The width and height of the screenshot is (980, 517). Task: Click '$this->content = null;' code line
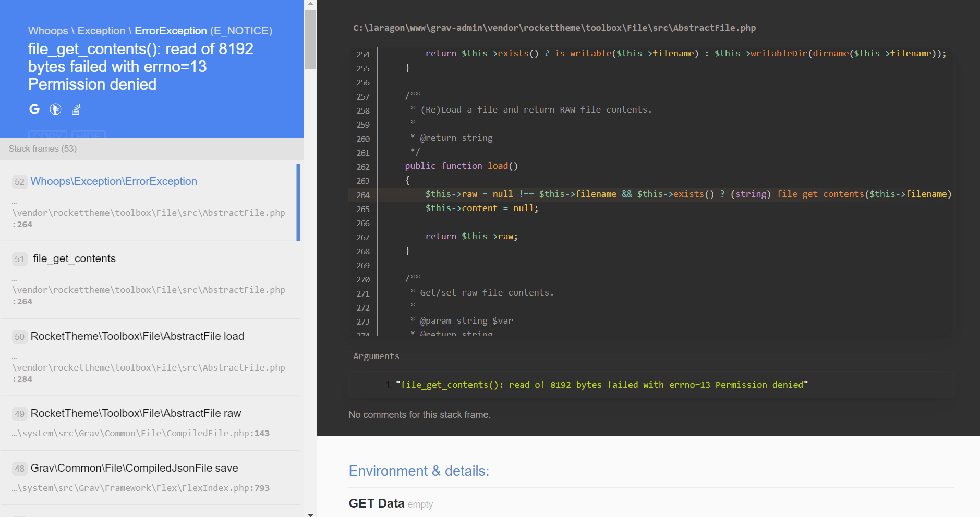481,208
